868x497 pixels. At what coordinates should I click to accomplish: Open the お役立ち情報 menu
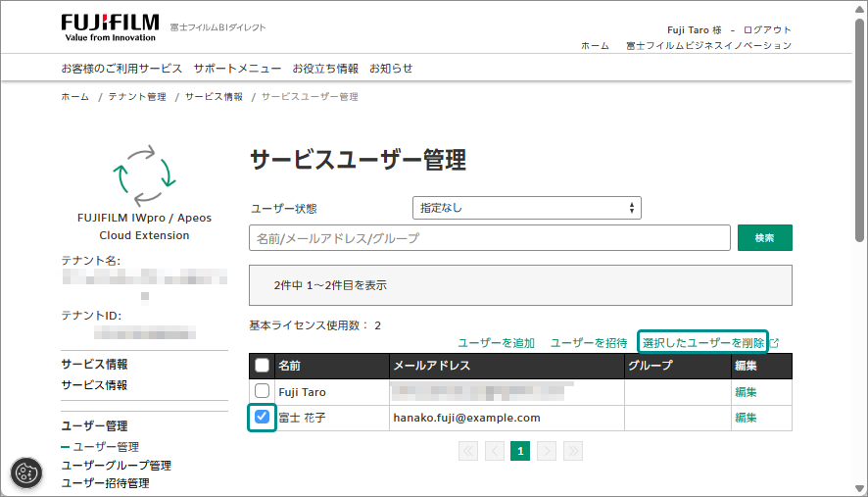325,69
